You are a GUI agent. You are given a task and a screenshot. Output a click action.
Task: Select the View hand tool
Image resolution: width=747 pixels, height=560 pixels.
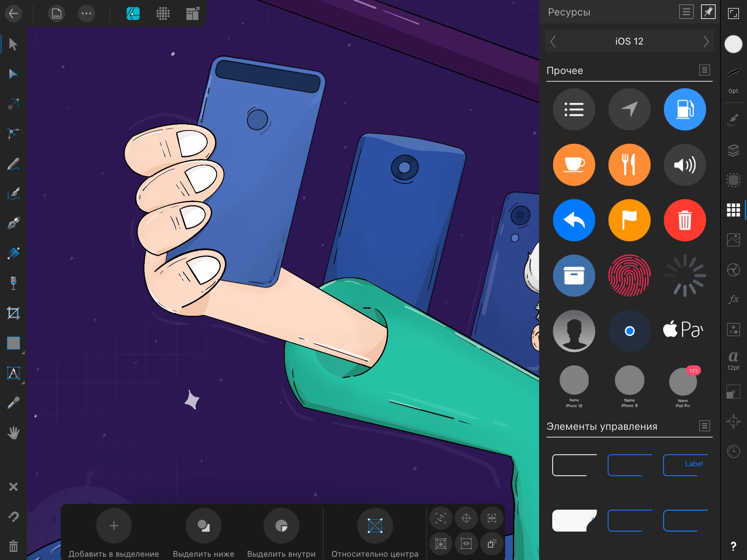click(13, 433)
